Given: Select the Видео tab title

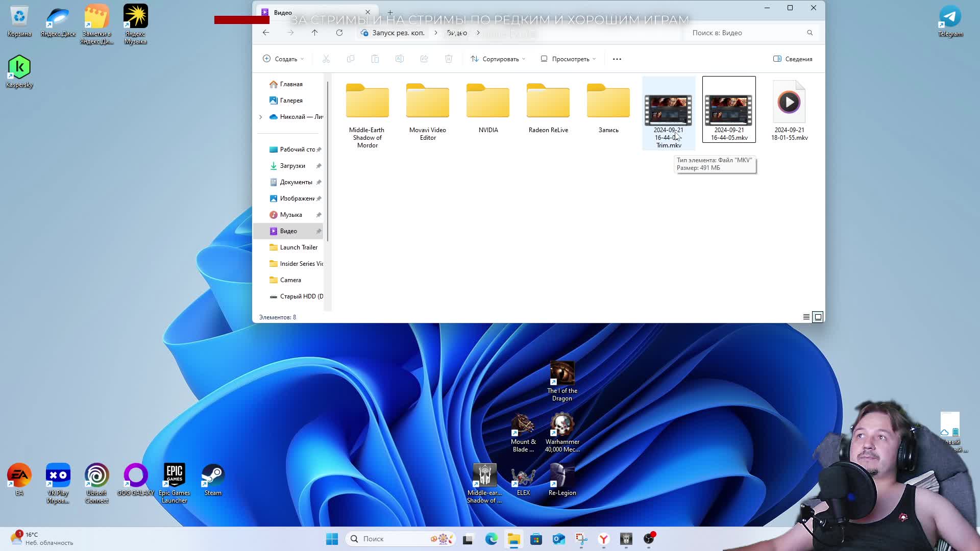Looking at the screenshot, I should pyautogui.click(x=283, y=13).
